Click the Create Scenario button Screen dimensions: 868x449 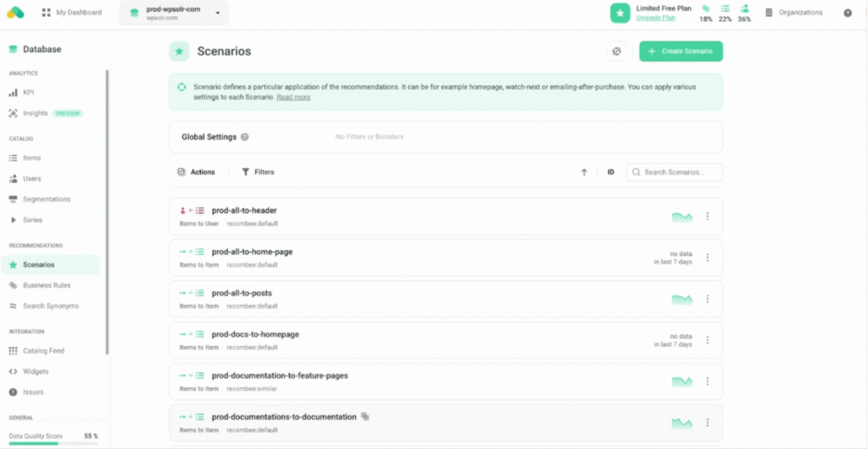coord(681,52)
